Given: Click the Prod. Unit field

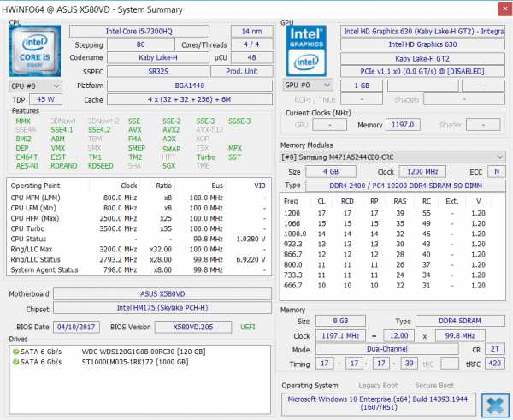Looking at the screenshot, I should 241,71.
